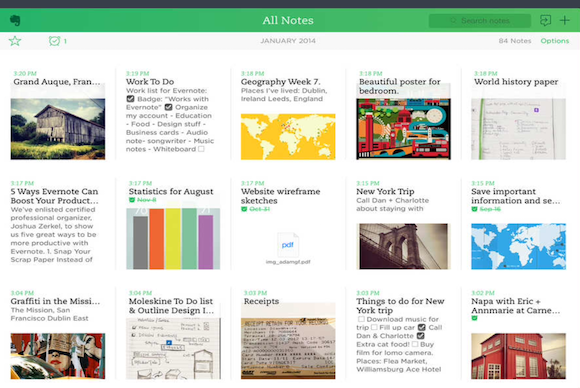Image resolution: width=580 pixels, height=388 pixels.
Task: Open the reminders alarm clock icon
Action: point(54,41)
